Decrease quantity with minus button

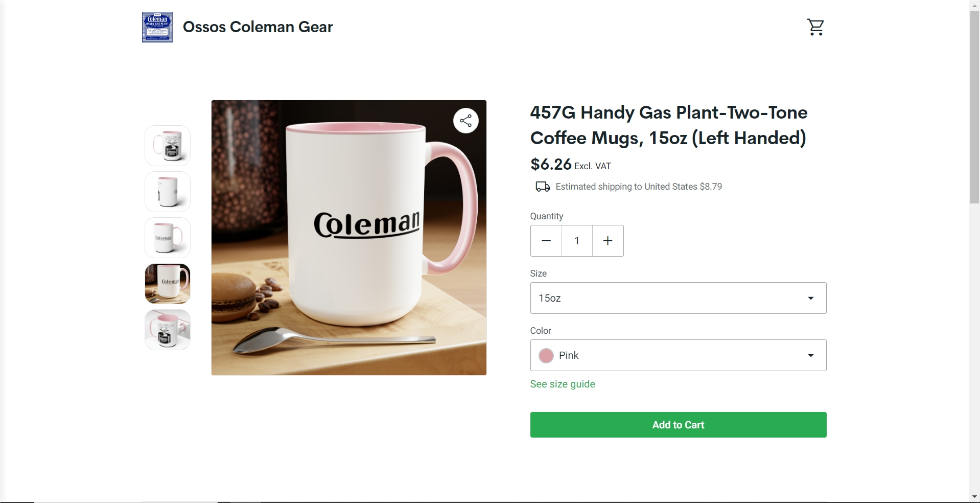546,241
